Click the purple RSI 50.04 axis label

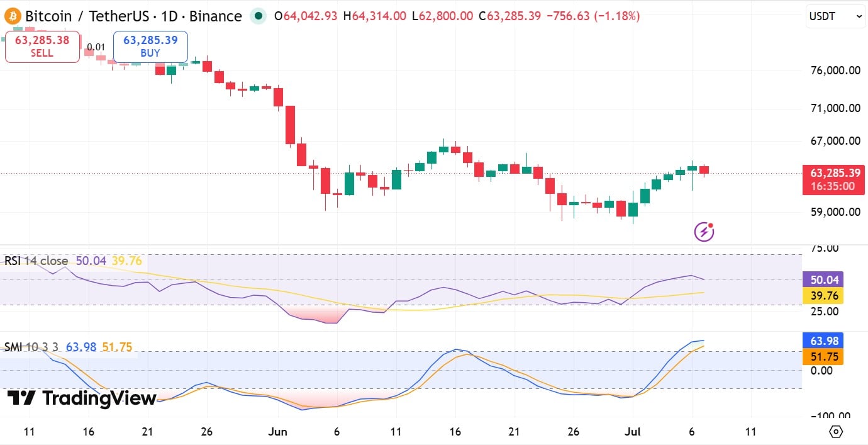(x=823, y=280)
